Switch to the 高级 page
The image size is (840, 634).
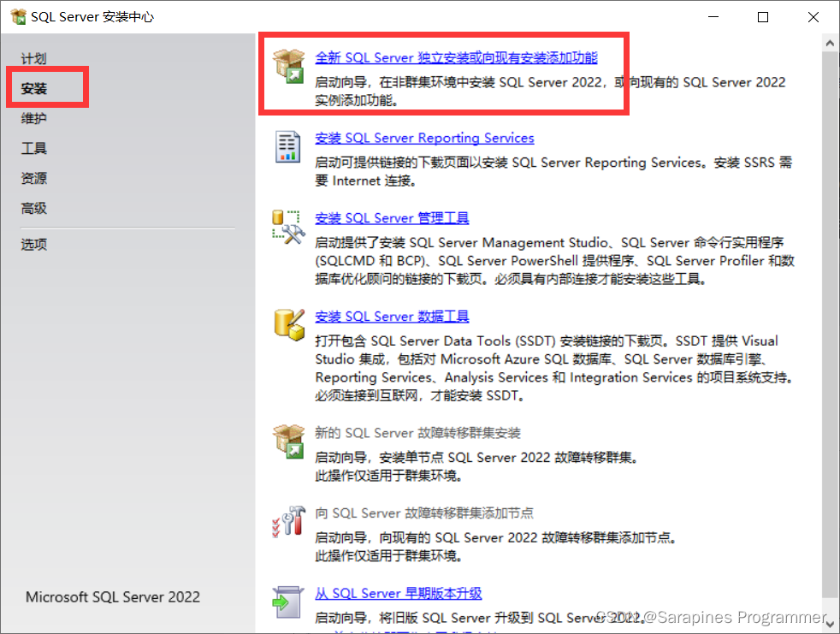click(x=33, y=208)
